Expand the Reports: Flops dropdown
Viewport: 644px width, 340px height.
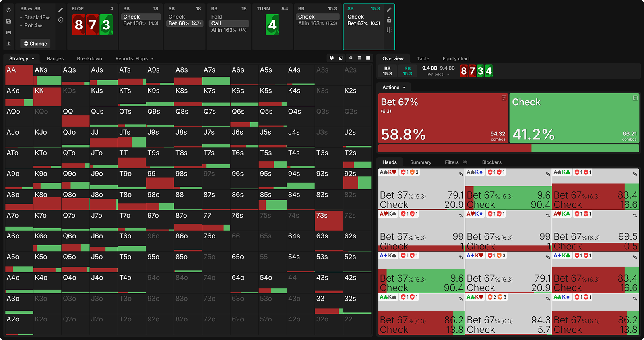[134, 59]
